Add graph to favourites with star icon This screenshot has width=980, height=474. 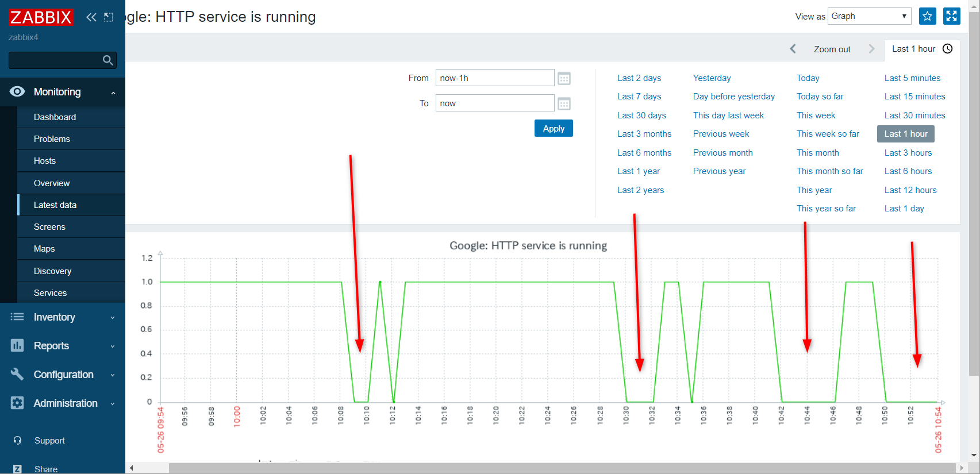[927, 16]
